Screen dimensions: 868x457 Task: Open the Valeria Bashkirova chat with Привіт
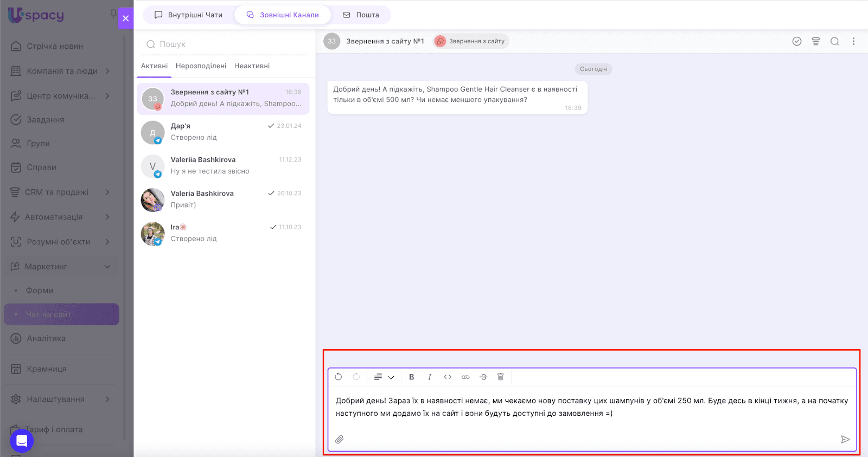click(x=224, y=199)
